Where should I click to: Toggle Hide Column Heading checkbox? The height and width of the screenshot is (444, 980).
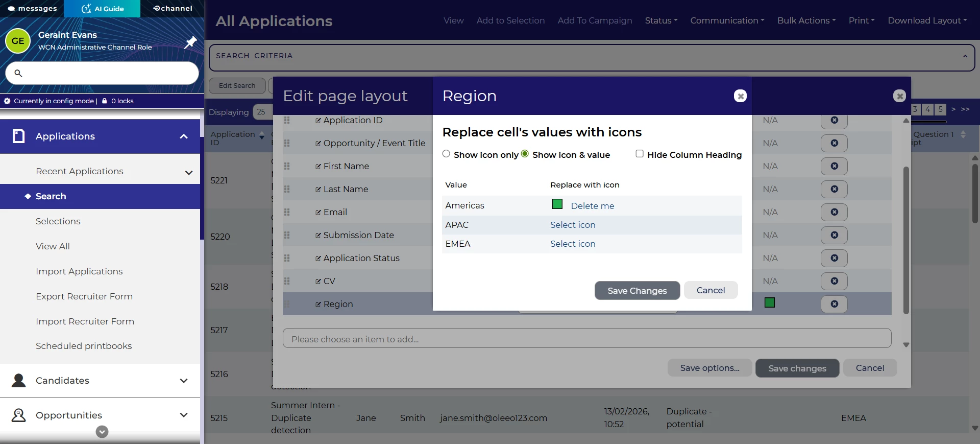(x=640, y=154)
